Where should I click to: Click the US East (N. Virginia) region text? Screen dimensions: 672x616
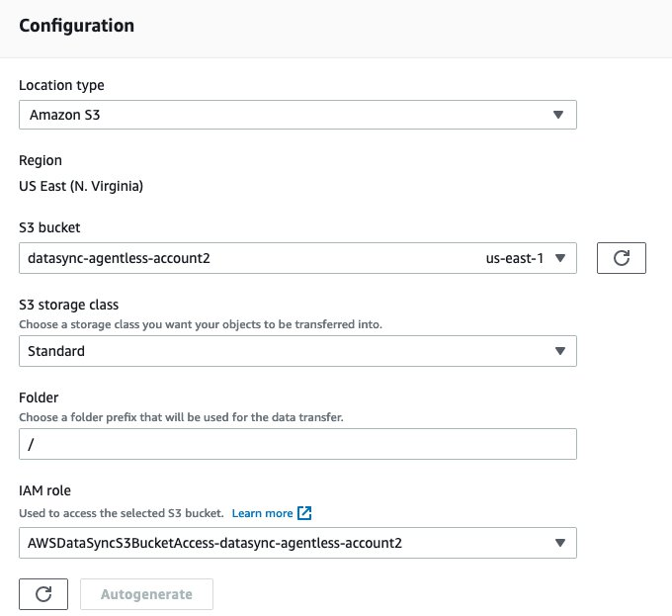coord(81,186)
